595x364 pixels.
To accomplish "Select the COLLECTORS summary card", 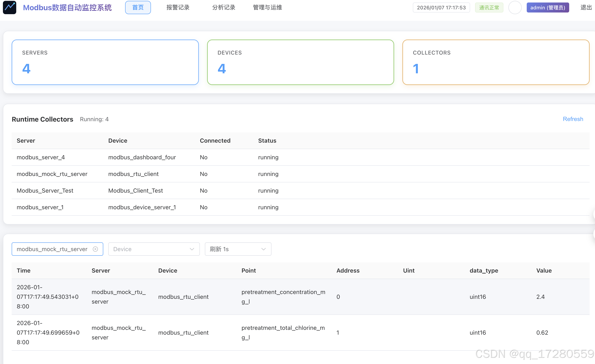I will point(495,62).
